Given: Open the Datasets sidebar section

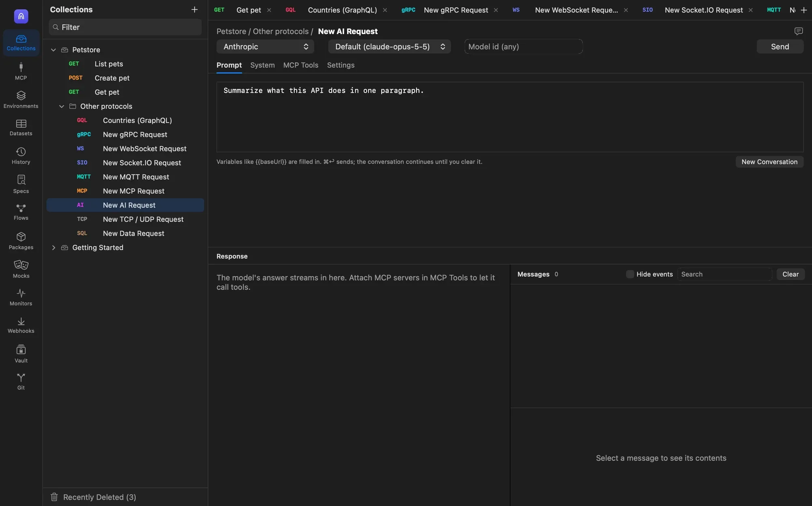Looking at the screenshot, I should pos(21,128).
